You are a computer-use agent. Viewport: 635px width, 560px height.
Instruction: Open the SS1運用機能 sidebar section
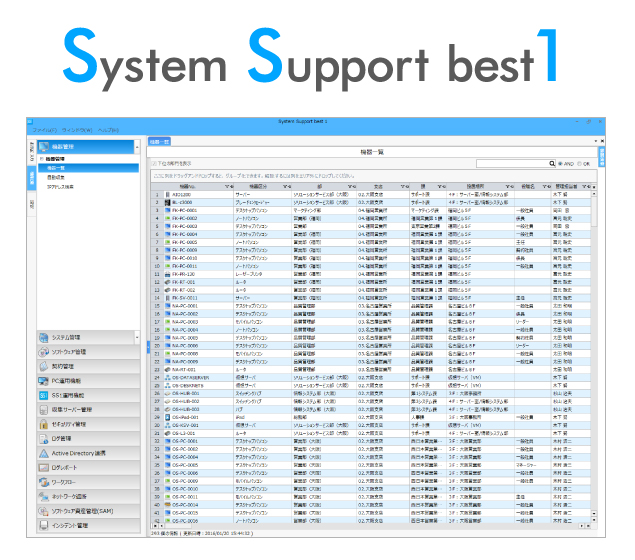click(89, 395)
